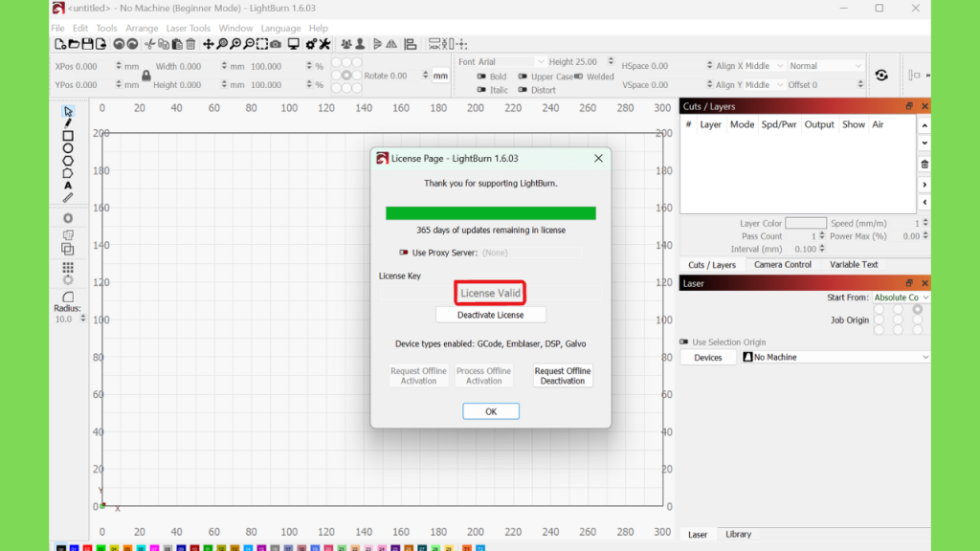Click the frame selection dashed-rectangle icon

pyautogui.click(x=262, y=44)
